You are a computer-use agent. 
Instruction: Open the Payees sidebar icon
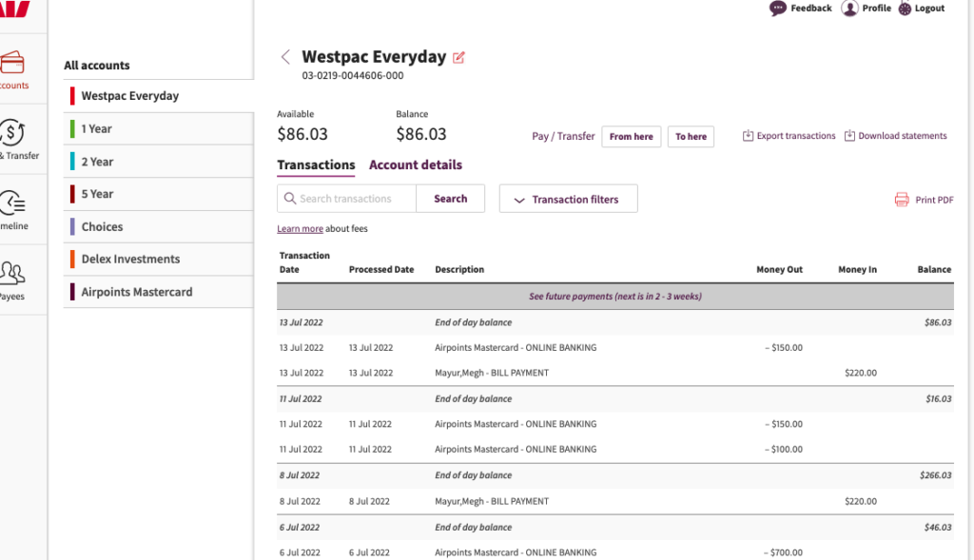click(x=12, y=274)
